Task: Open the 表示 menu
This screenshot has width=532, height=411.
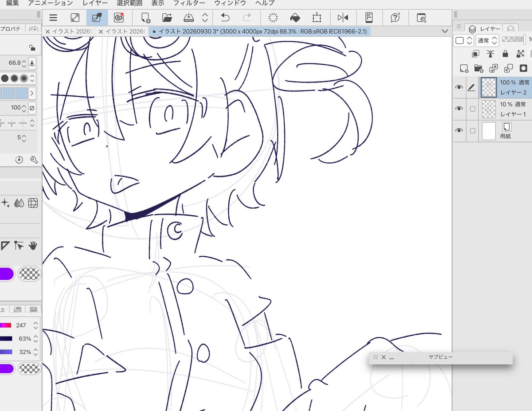Action: tap(158, 3)
